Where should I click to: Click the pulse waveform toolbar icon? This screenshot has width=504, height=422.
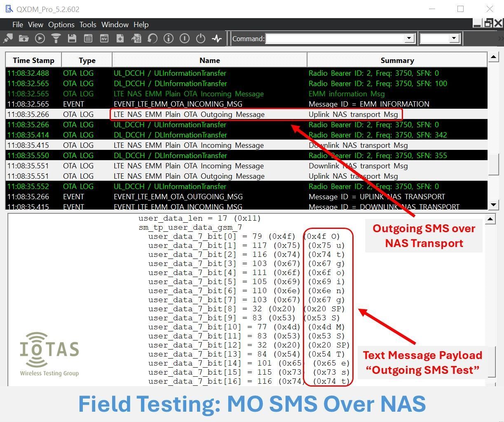click(217, 39)
